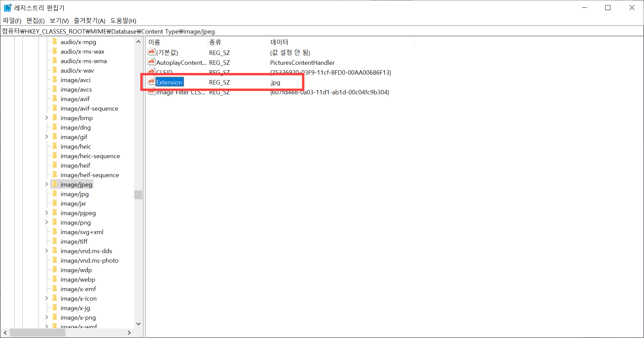Click the folder icon beside image/jxr
Image resolution: width=644 pixels, height=338 pixels.
pyautogui.click(x=55, y=203)
